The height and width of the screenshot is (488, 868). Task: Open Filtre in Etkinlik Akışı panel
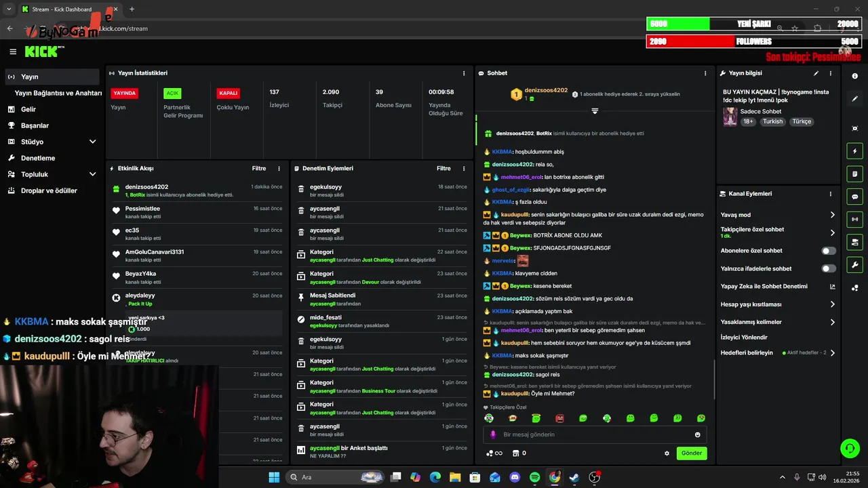pyautogui.click(x=258, y=169)
